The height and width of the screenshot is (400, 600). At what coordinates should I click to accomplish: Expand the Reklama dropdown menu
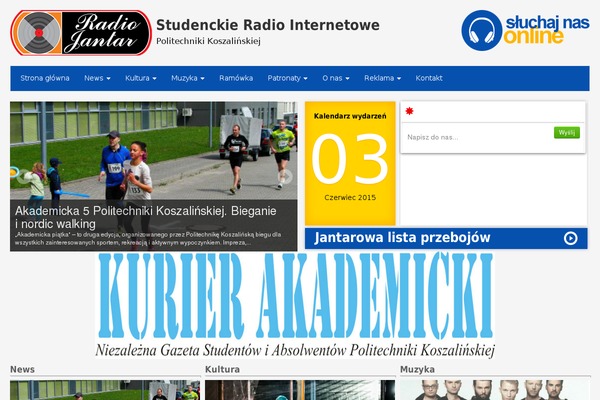click(382, 78)
